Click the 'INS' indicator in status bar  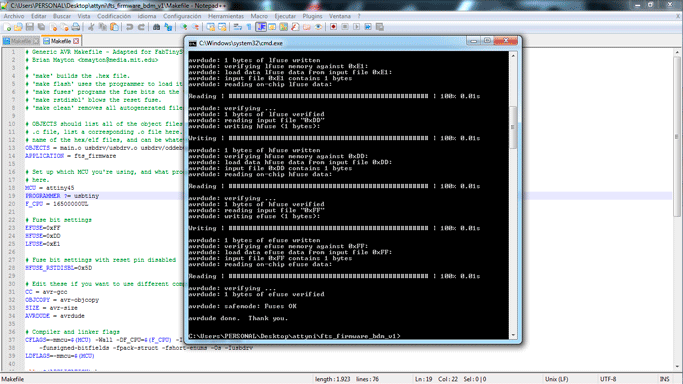click(x=664, y=379)
